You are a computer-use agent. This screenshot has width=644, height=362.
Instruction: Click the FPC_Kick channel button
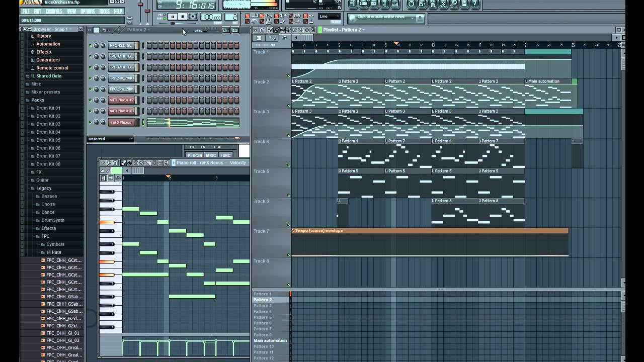[121, 45]
